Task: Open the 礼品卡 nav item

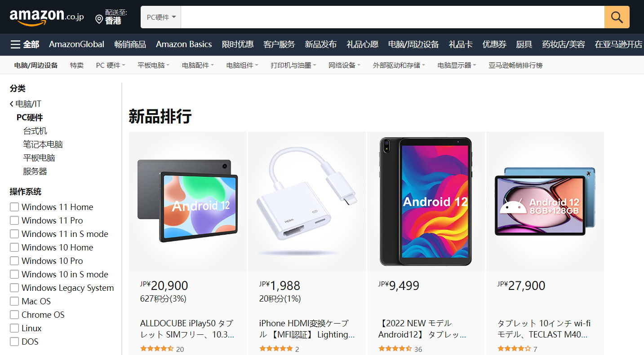Action: (461, 44)
